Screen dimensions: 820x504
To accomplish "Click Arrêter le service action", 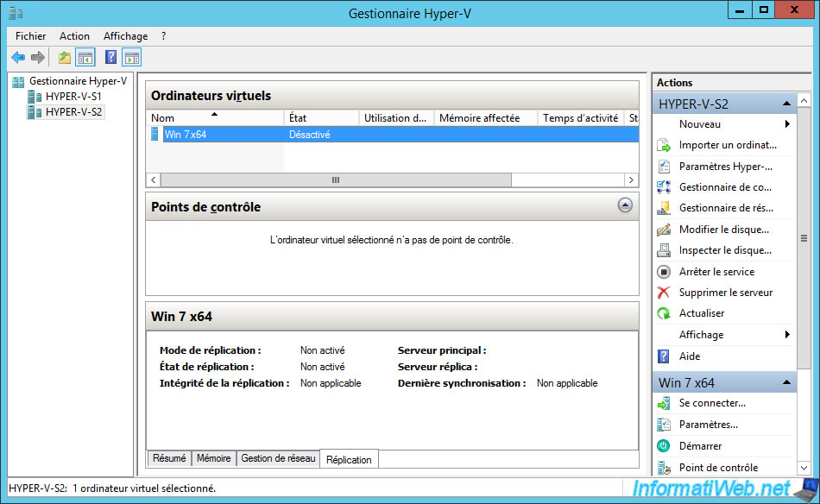I will [717, 272].
